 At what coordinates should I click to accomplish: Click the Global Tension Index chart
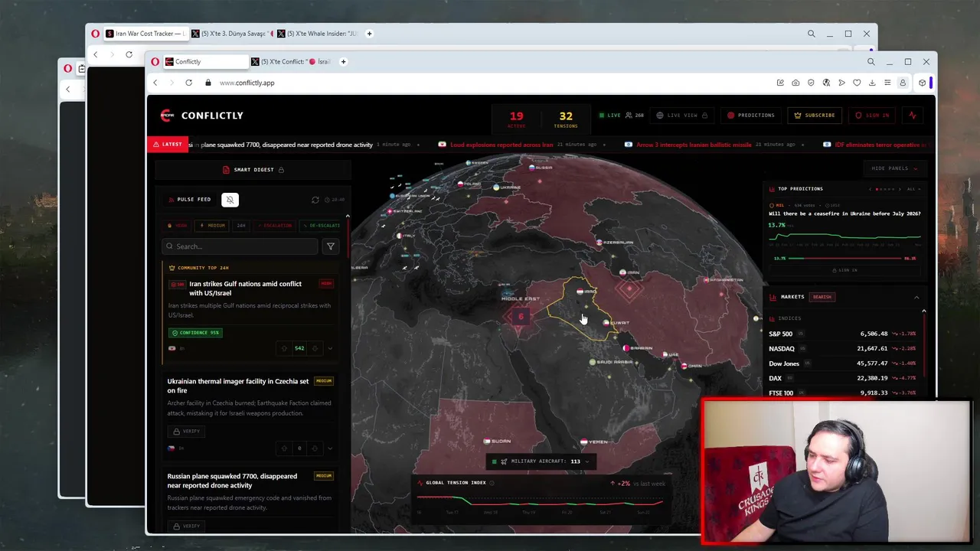click(541, 500)
